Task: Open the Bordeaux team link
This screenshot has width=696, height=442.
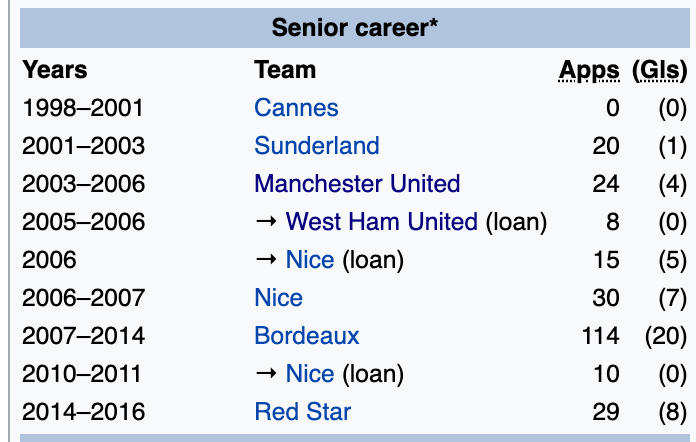Action: click(306, 336)
